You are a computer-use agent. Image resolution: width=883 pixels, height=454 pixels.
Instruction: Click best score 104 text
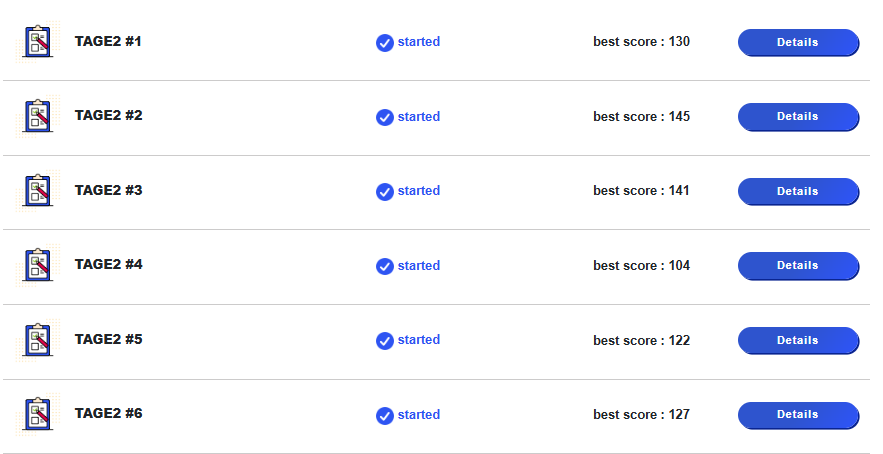pos(641,265)
